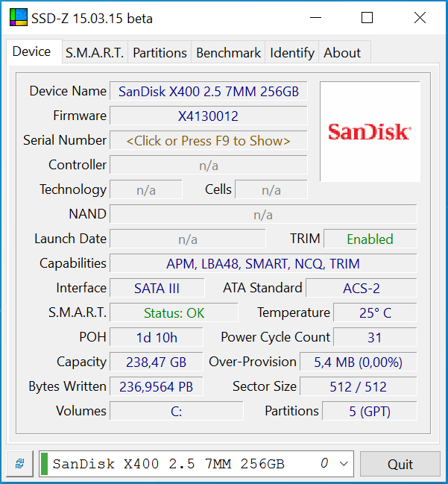Click the Controller n/a field
Viewport: 448px width, 484px height.
pyautogui.click(x=209, y=165)
